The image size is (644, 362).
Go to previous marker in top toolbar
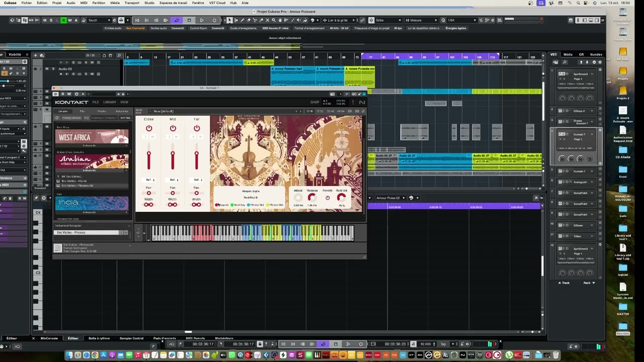(137, 20)
